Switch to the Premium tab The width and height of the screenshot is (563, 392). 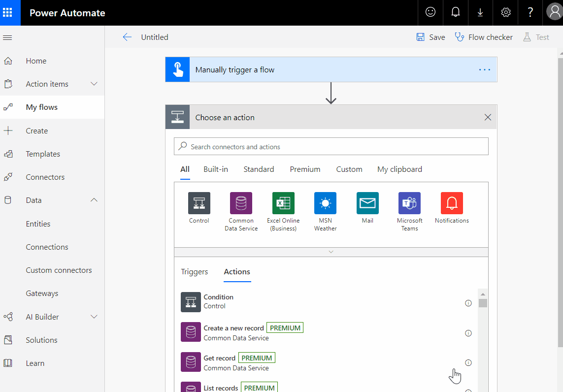[x=305, y=169]
